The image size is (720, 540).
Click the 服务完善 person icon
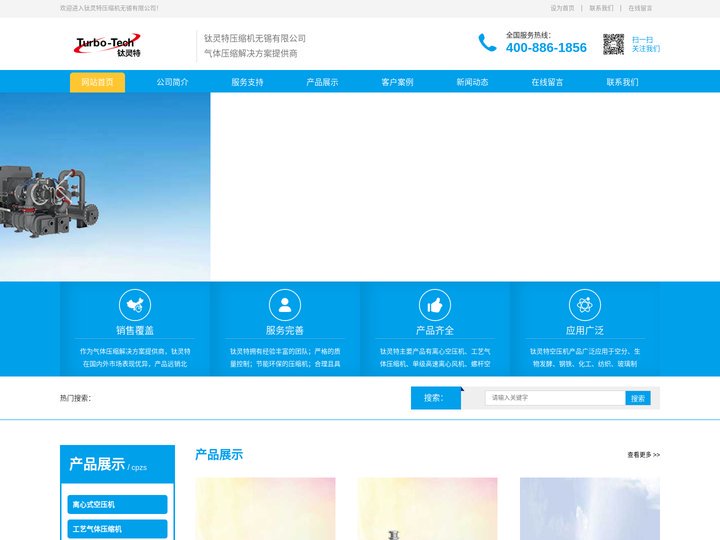285,305
